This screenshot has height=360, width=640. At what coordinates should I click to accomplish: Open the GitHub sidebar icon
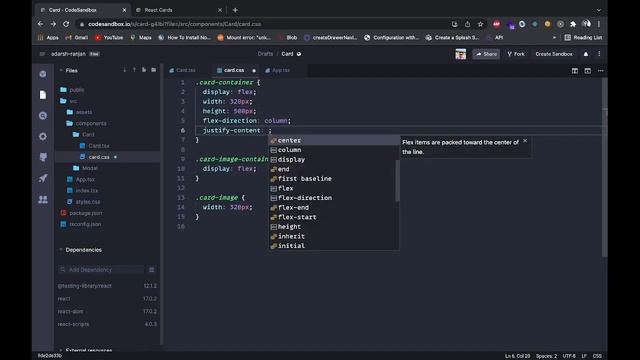(x=43, y=157)
